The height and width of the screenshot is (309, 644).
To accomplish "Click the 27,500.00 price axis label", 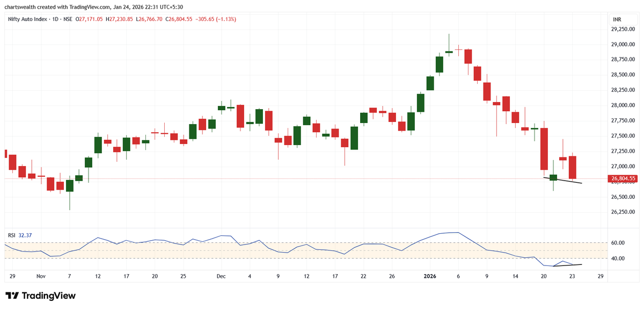I will point(623,136).
